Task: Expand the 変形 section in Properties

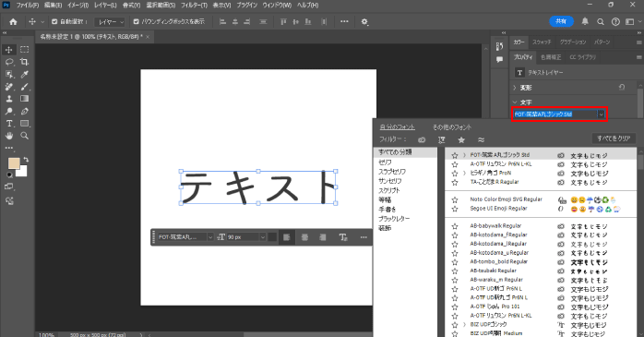Action: [515, 88]
